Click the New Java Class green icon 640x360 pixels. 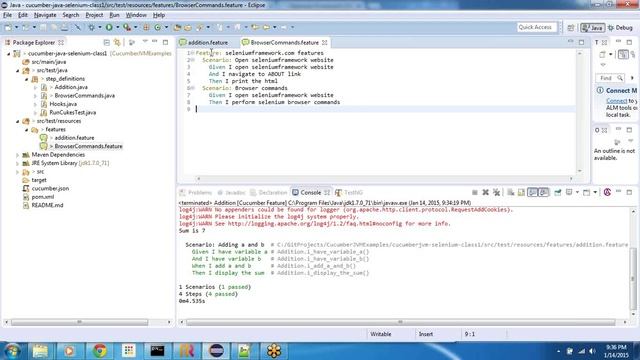[158, 27]
